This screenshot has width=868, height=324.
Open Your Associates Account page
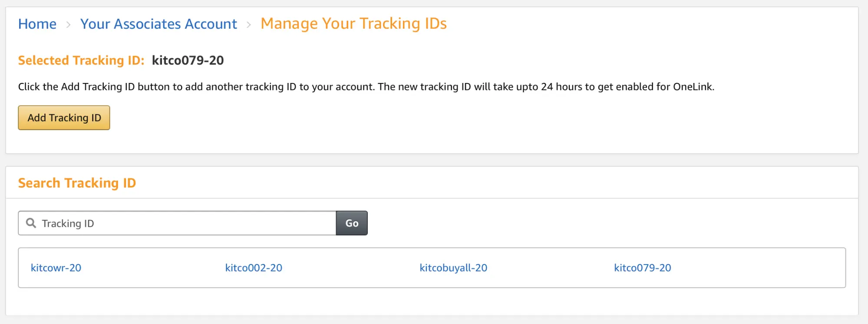coord(158,24)
